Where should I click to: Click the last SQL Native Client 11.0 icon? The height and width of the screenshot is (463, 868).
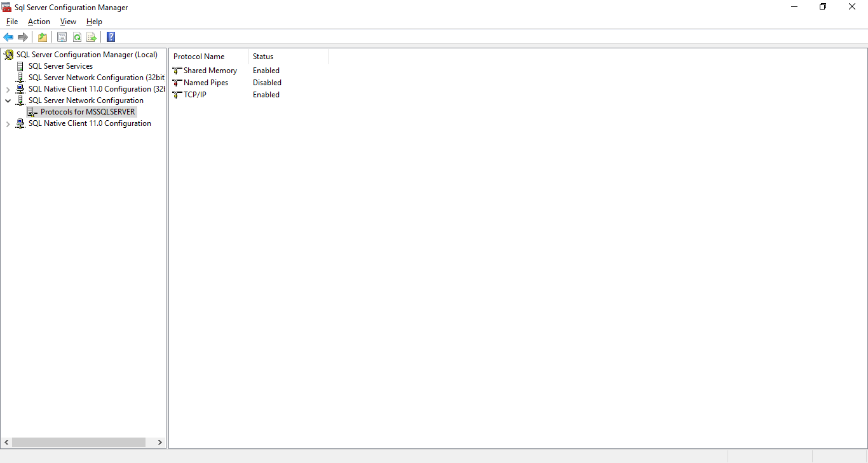click(20, 123)
